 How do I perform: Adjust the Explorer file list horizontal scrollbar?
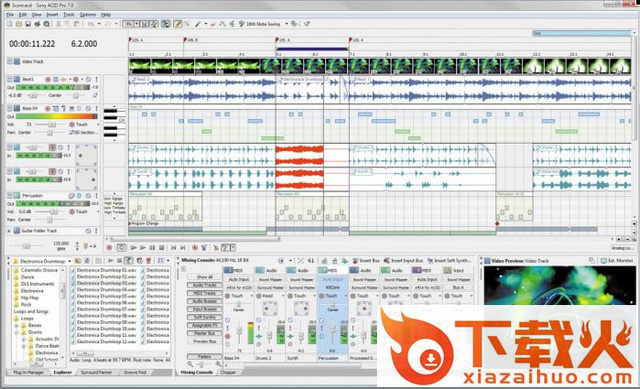85,353
